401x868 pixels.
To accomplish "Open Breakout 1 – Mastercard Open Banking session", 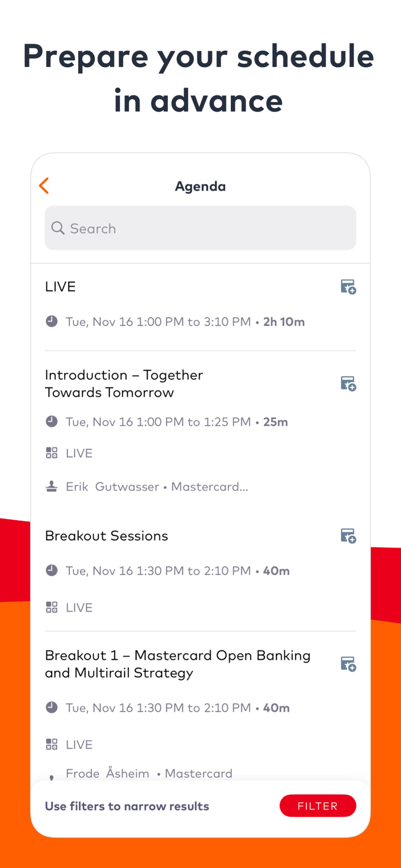I will point(178,664).
